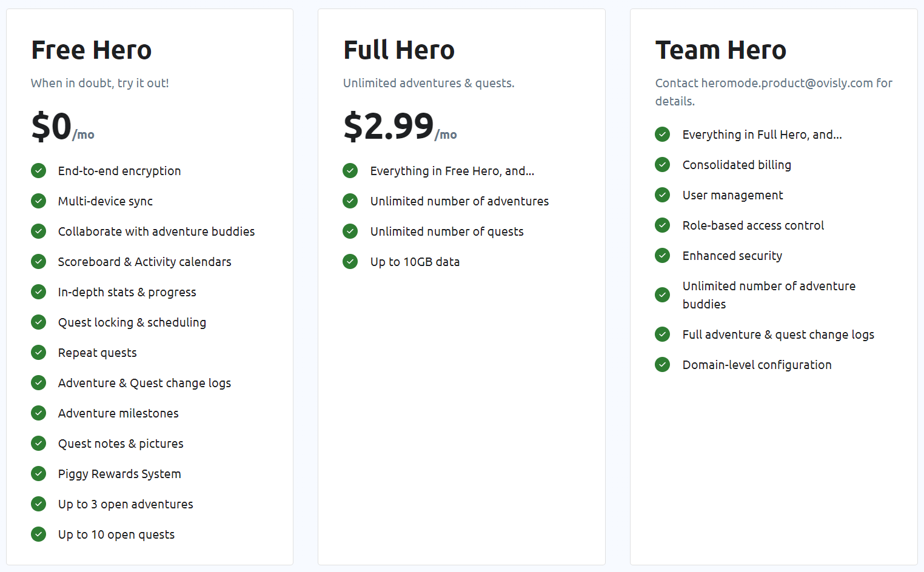Click checkmark next to Scoreboard & Activity calendars
The height and width of the screenshot is (572, 924).
(x=39, y=262)
